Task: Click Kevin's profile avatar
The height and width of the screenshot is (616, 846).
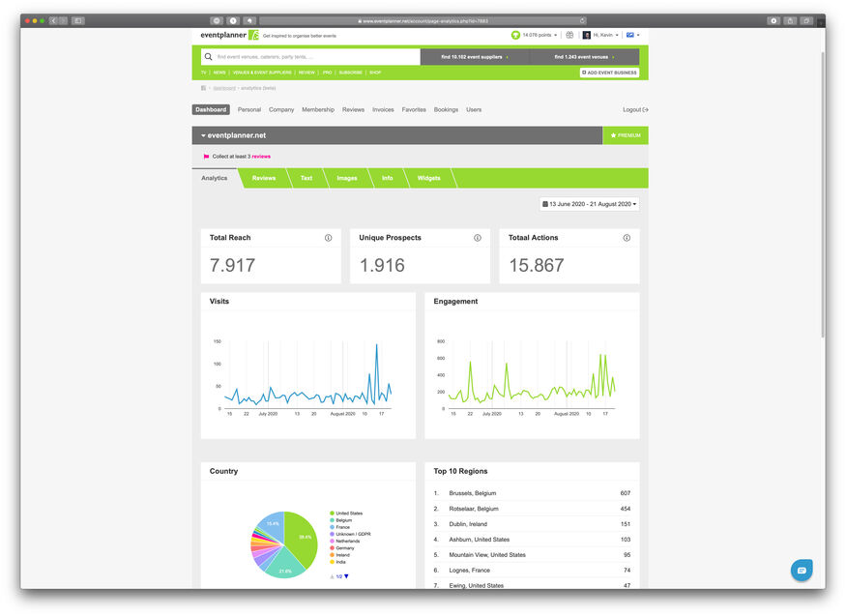Action: 587,35
